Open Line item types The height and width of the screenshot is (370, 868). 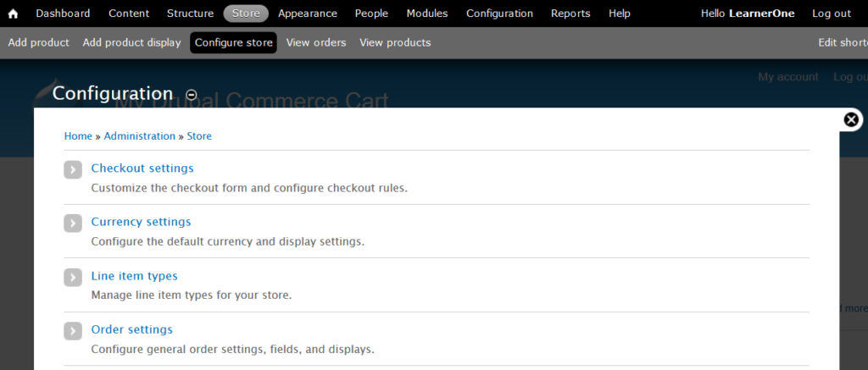click(135, 276)
